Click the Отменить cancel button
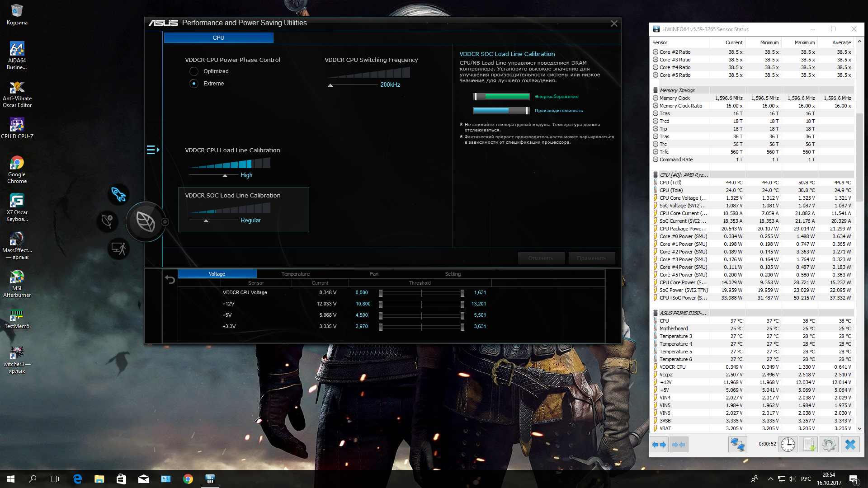The image size is (868, 488). pos(541,258)
